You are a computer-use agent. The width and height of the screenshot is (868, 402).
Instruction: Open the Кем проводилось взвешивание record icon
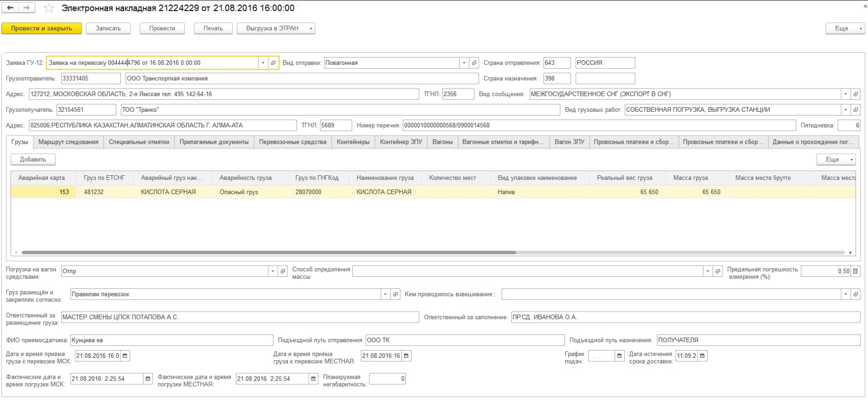click(x=855, y=294)
